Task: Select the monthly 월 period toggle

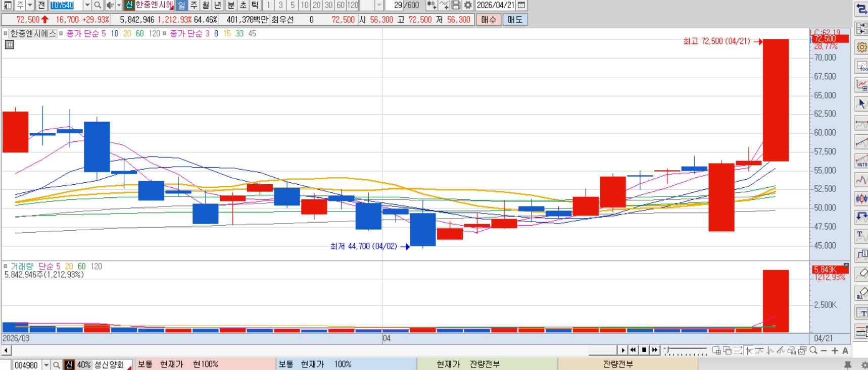Action: tap(206, 5)
